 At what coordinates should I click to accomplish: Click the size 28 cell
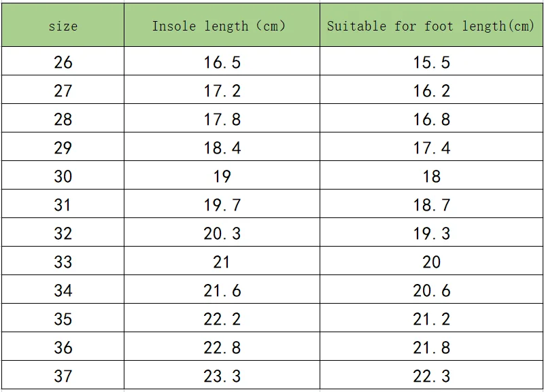pos(63,120)
